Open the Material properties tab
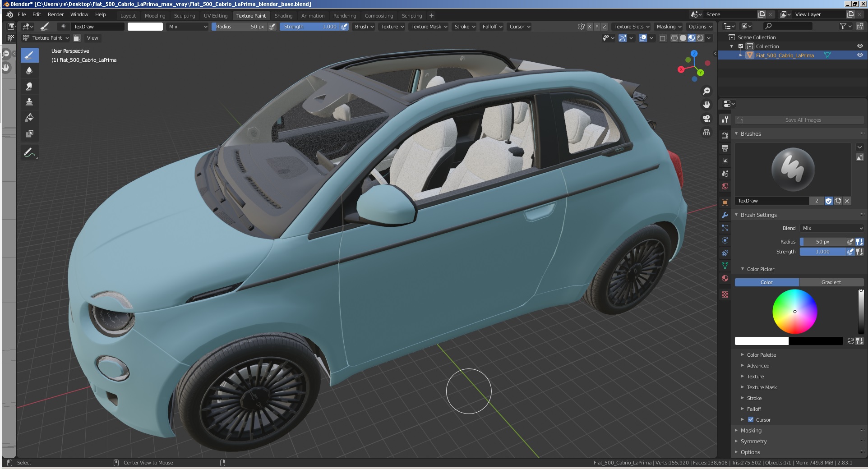 725,278
